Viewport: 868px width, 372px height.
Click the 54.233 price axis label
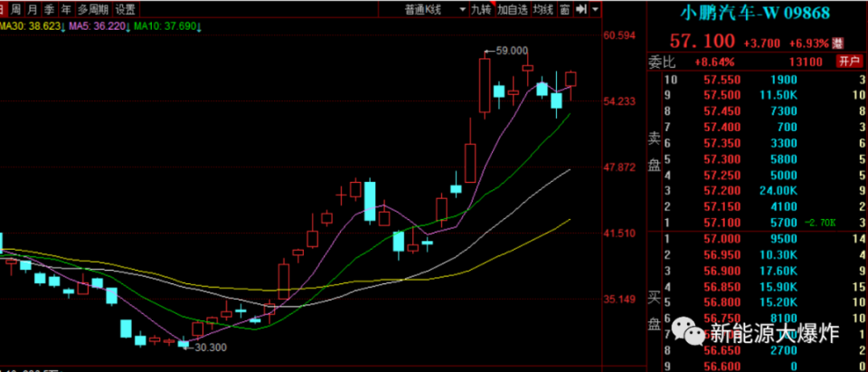[x=620, y=100]
